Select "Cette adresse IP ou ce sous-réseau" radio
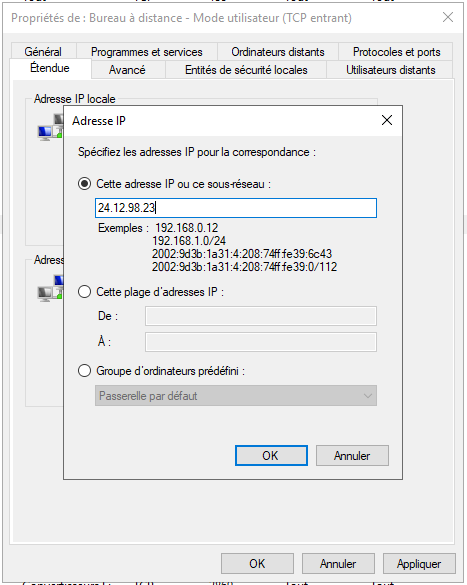467x585 pixels. click(x=85, y=184)
